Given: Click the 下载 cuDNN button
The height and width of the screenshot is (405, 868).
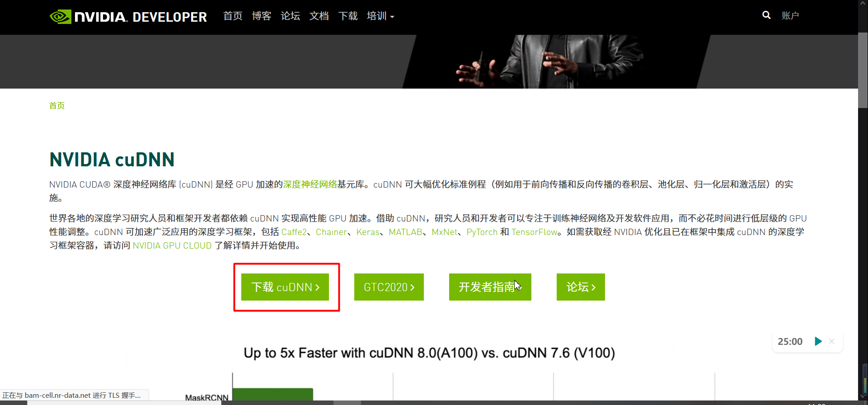Looking at the screenshot, I should click(x=285, y=287).
